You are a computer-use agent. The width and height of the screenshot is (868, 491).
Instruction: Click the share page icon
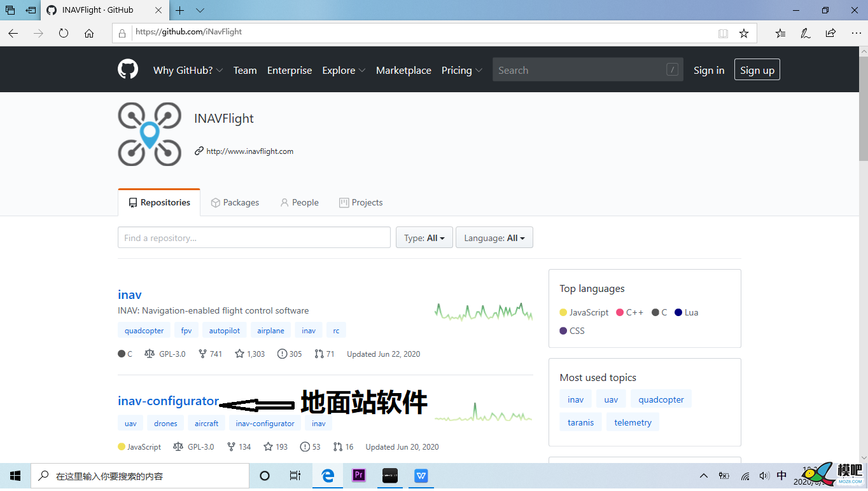(x=830, y=33)
